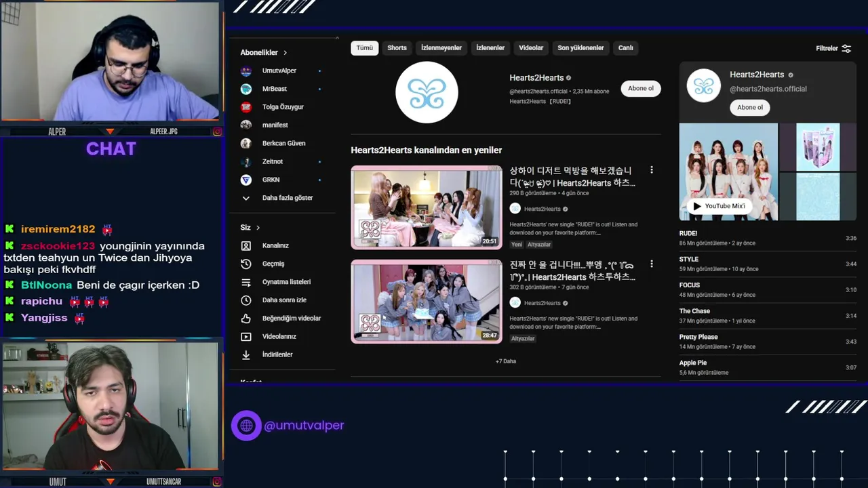Play RUDE! track in list
The width and height of the screenshot is (868, 488).
tap(768, 238)
